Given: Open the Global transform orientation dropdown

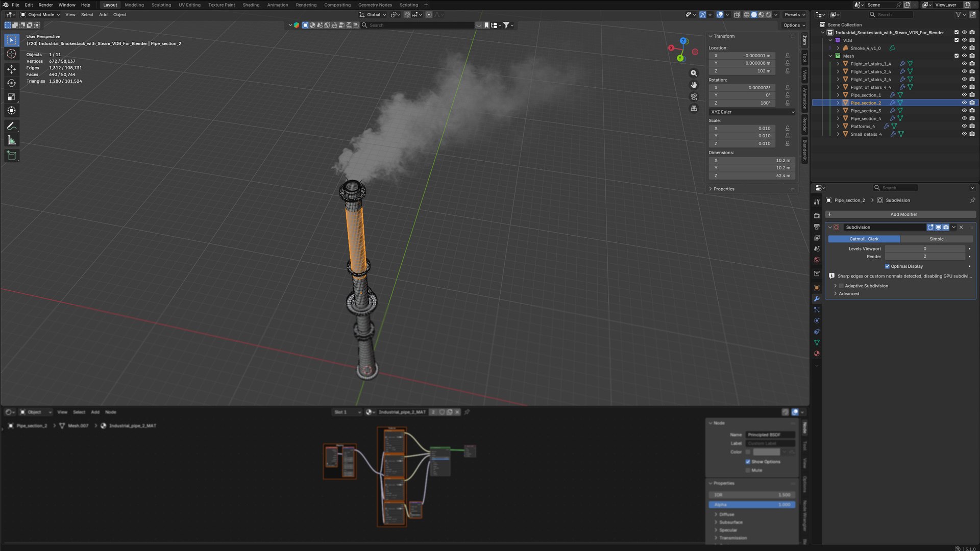Looking at the screenshot, I should click(373, 15).
